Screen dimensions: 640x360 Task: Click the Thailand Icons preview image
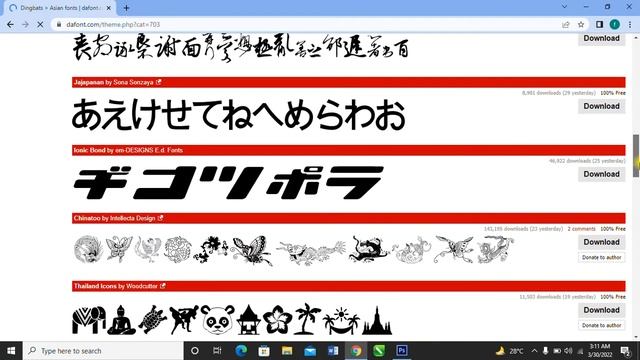point(232,319)
